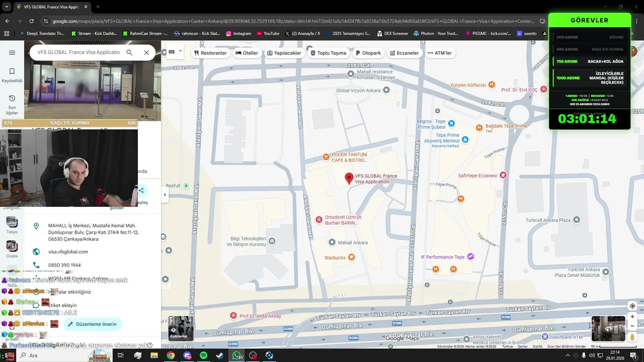This screenshot has width=644, height=362.
Task: Click the IF Performance Tepe marker
Action: [x=470, y=256]
